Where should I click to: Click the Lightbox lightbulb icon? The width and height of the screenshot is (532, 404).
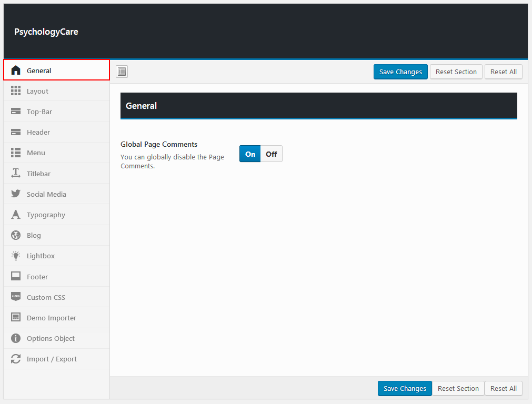click(16, 256)
